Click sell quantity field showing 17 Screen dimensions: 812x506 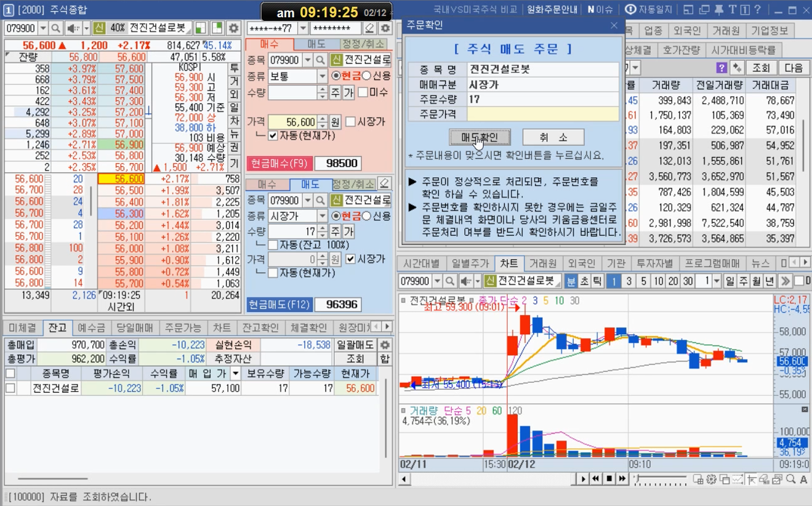292,231
